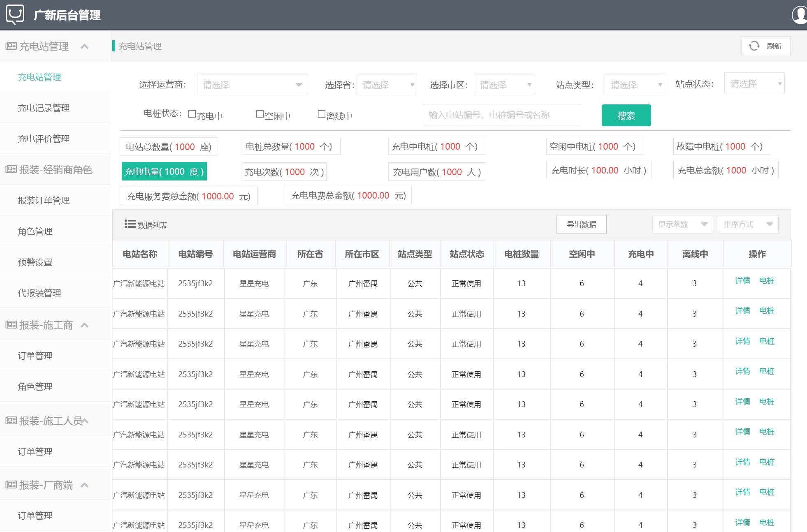Open the 选择省 dropdown
This screenshot has height=532, width=807.
click(x=387, y=85)
